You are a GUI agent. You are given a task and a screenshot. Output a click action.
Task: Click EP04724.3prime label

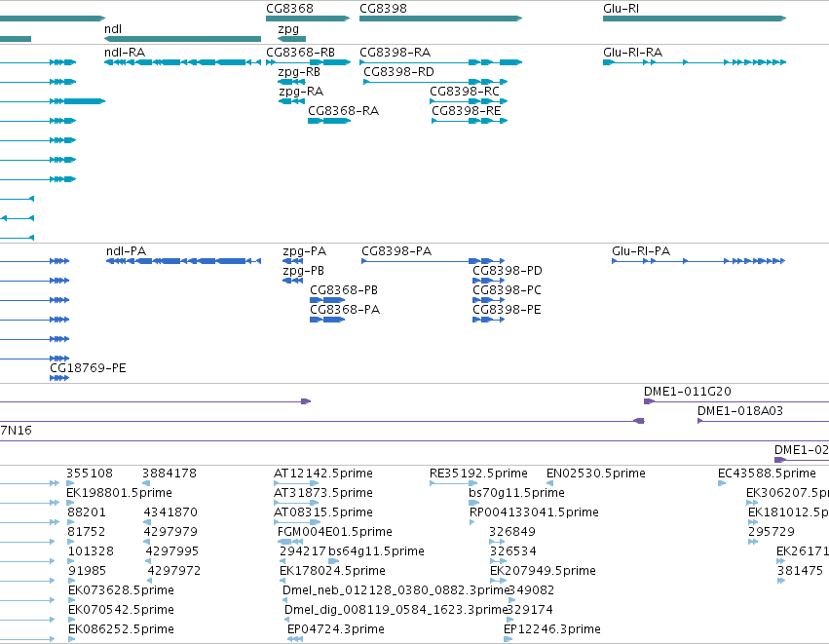coord(336,629)
